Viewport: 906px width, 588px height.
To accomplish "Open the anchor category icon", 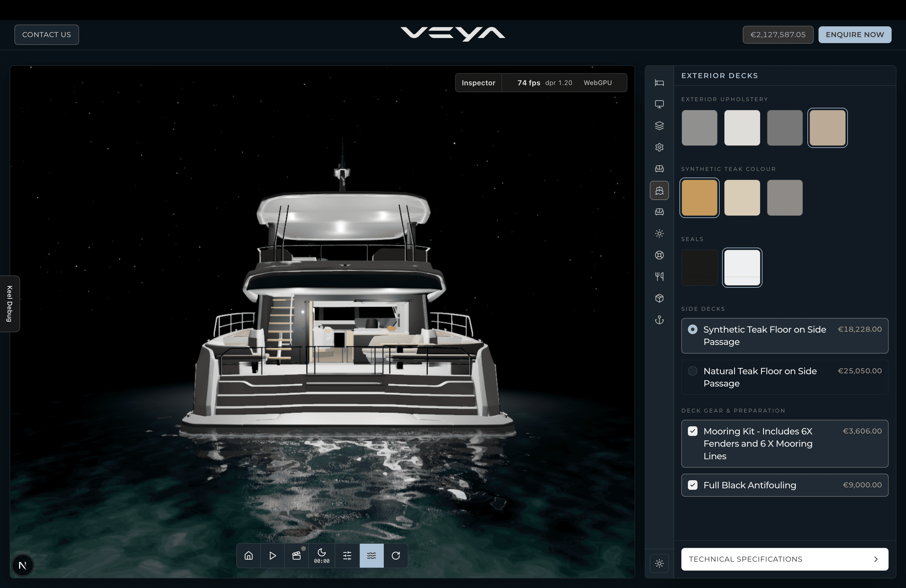I will [659, 320].
